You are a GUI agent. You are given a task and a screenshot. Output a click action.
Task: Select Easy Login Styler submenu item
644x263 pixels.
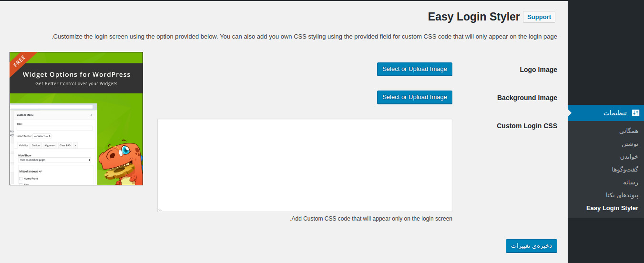612,208
